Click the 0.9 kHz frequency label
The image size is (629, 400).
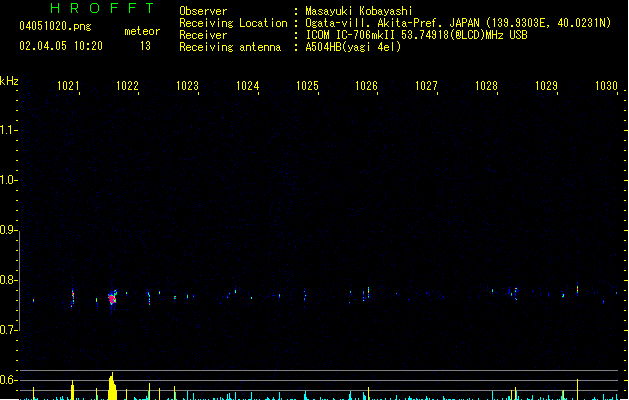[x=8, y=230]
